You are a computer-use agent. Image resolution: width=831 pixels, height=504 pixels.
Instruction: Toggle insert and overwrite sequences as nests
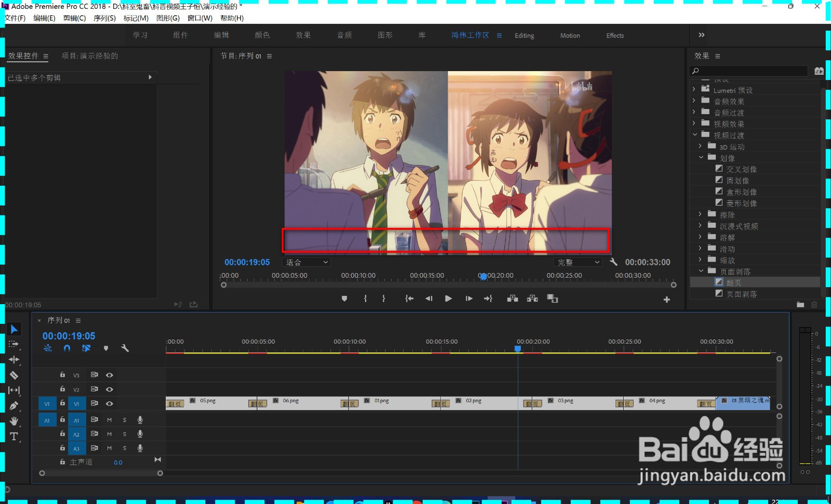point(48,348)
